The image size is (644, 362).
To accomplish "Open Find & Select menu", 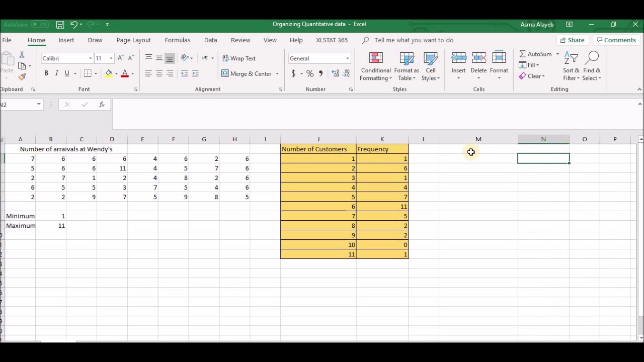I will [x=592, y=66].
